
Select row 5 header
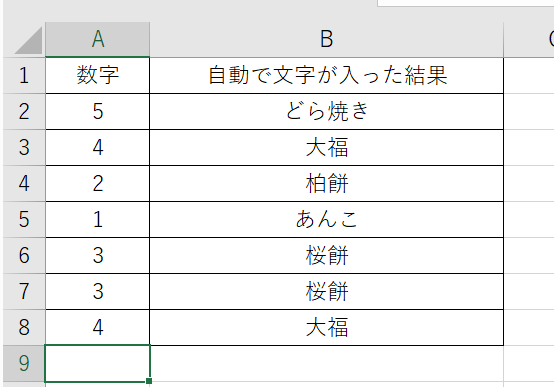(x=24, y=219)
